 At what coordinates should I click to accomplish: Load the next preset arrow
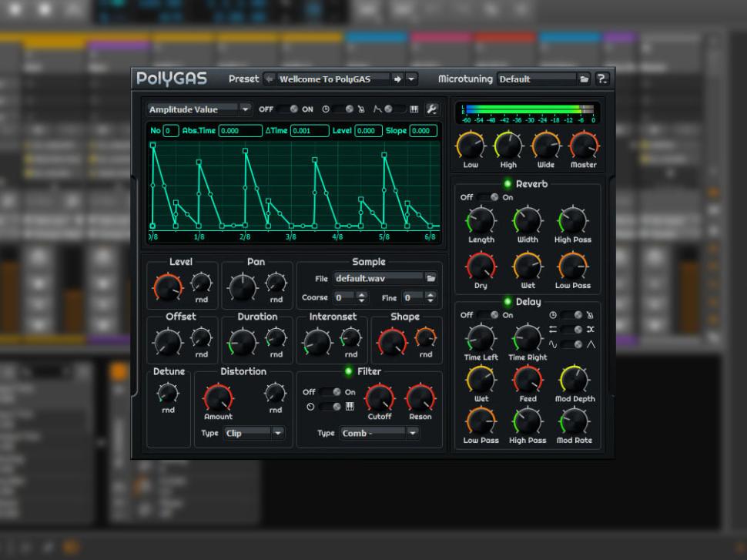tap(397, 79)
